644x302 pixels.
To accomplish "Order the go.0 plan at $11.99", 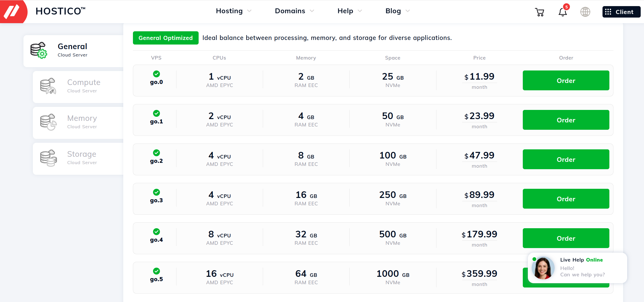I will point(566,80).
